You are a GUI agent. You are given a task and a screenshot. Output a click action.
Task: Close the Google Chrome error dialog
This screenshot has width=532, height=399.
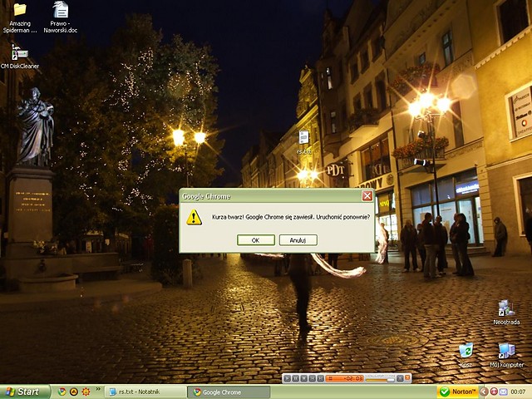coord(367,196)
